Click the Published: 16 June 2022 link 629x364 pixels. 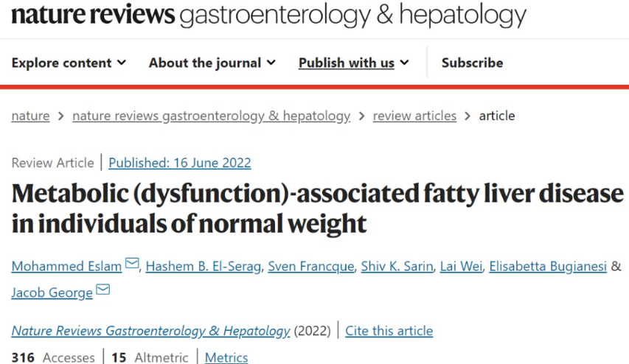click(180, 163)
